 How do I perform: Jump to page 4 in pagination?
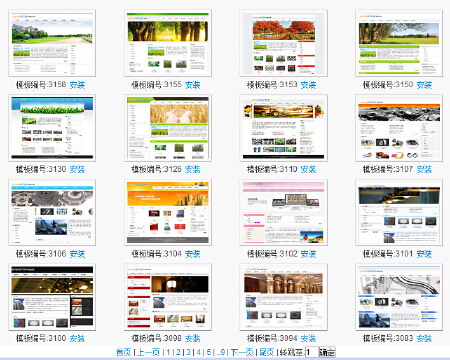pyautogui.click(x=199, y=352)
